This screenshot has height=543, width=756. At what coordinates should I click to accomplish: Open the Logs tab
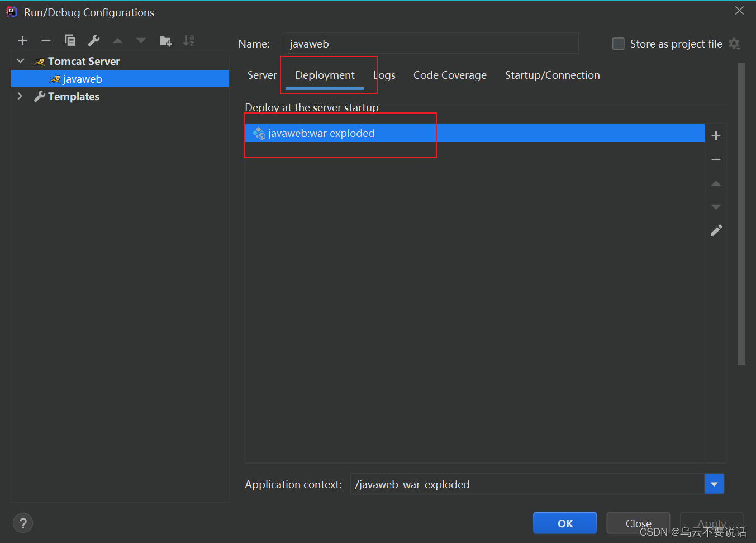point(384,75)
